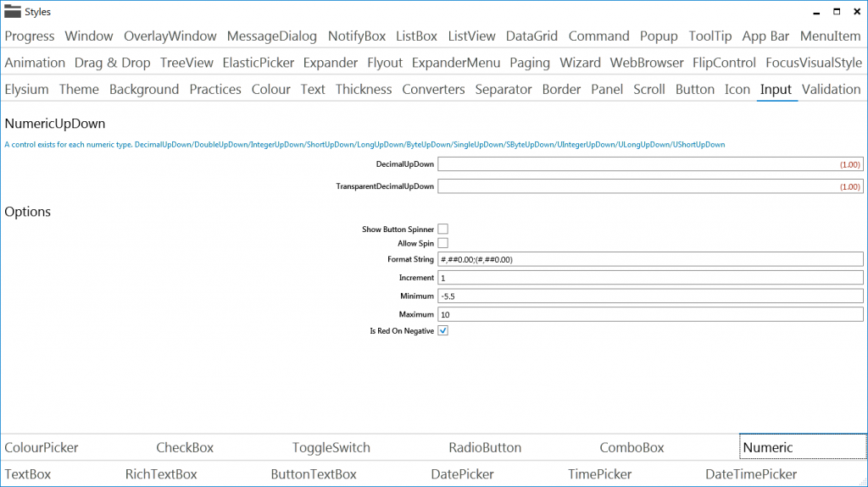This screenshot has height=487, width=868.
Task: Select the ExpanderMenu tab
Action: pos(456,63)
